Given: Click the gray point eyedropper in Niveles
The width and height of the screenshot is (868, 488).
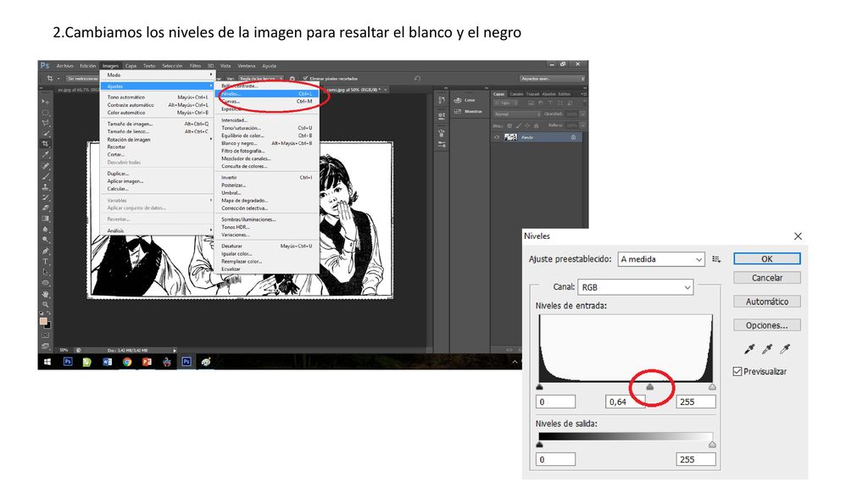Looking at the screenshot, I should click(x=766, y=349).
